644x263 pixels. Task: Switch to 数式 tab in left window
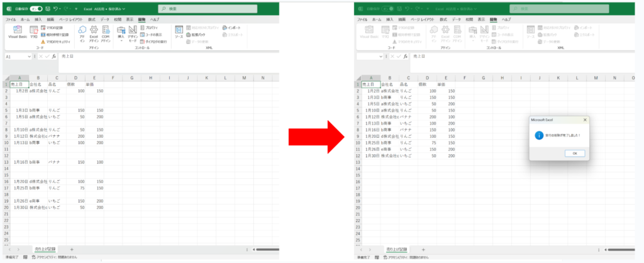tap(92, 20)
